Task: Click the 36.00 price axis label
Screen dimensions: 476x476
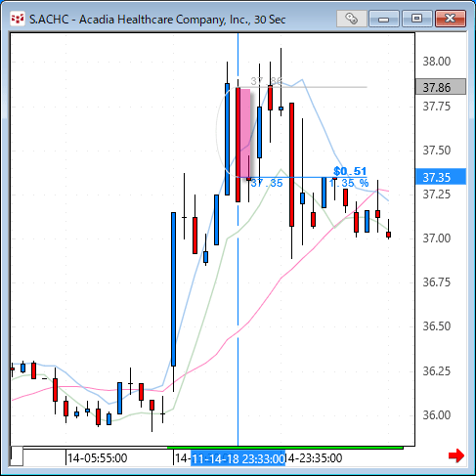Action: 437,415
